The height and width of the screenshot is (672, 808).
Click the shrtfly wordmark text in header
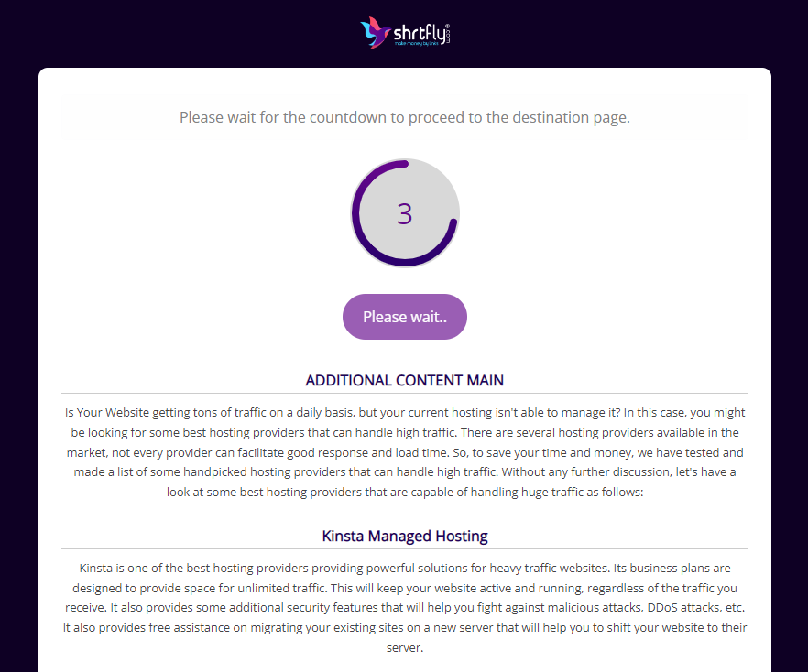(420, 34)
